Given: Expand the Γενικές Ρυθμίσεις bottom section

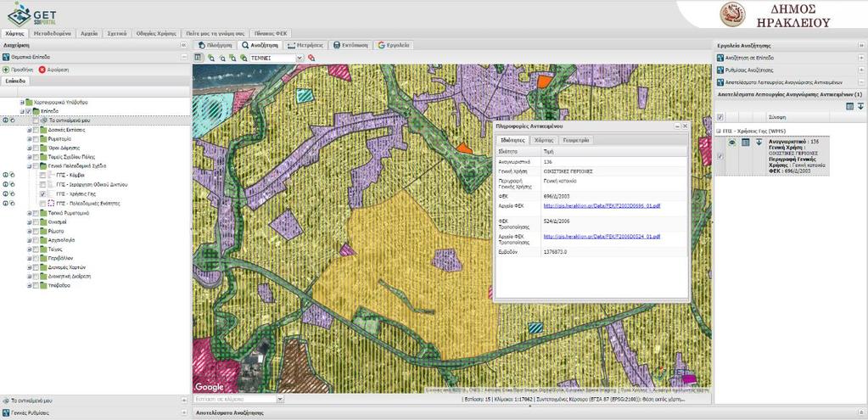Looking at the screenshot, I should (184, 413).
